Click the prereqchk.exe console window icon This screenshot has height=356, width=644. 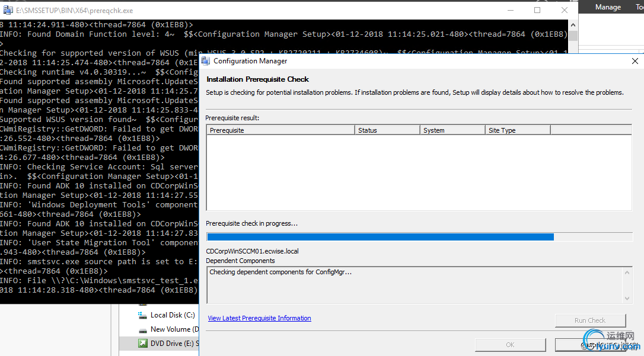7,10
